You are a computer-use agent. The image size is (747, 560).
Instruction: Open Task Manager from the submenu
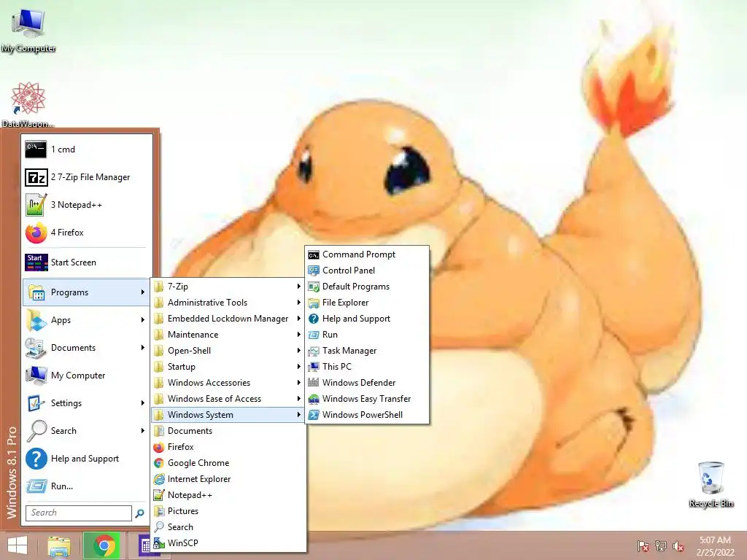367,351
